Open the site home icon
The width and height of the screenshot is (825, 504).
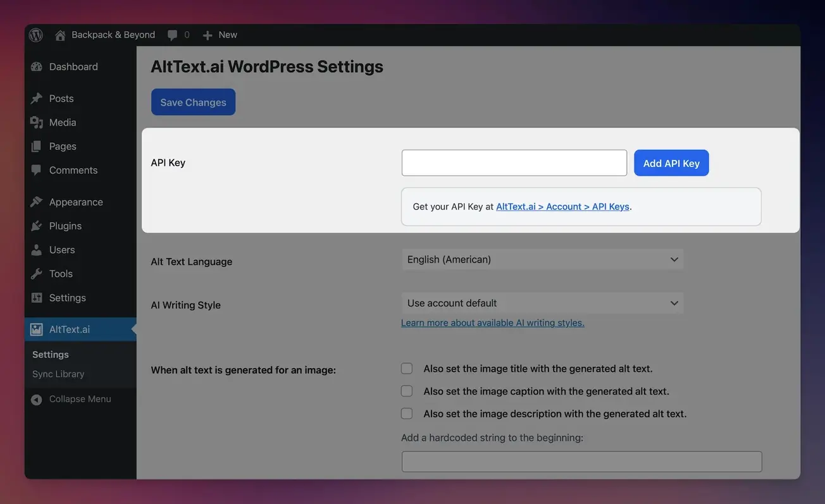coord(60,35)
